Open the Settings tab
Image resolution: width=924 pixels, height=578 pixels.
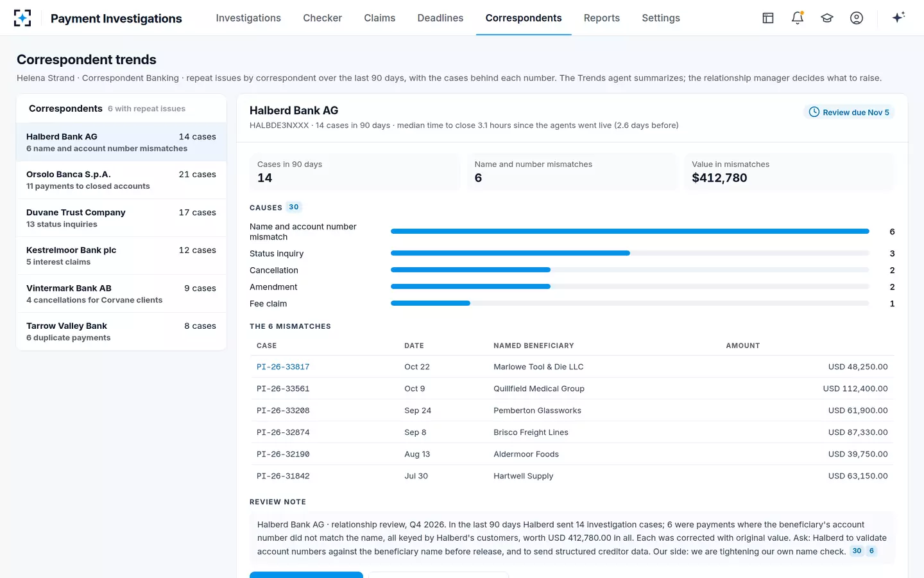[661, 18]
